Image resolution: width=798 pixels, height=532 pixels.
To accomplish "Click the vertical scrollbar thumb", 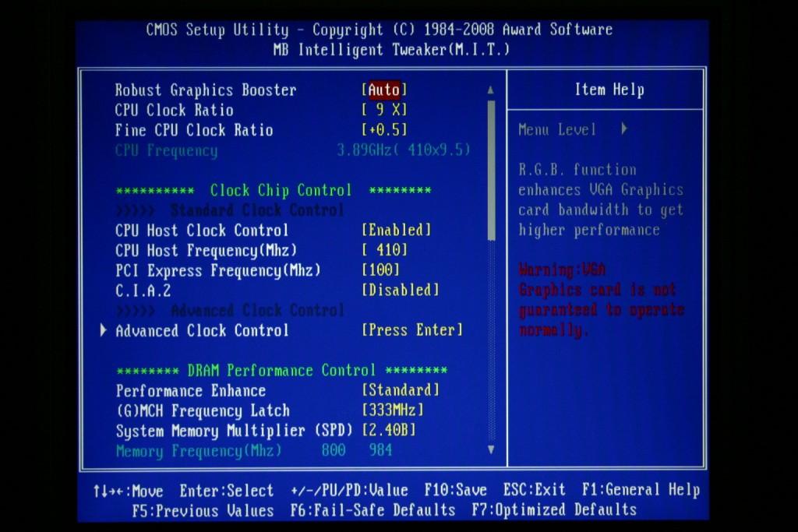I will (491, 170).
